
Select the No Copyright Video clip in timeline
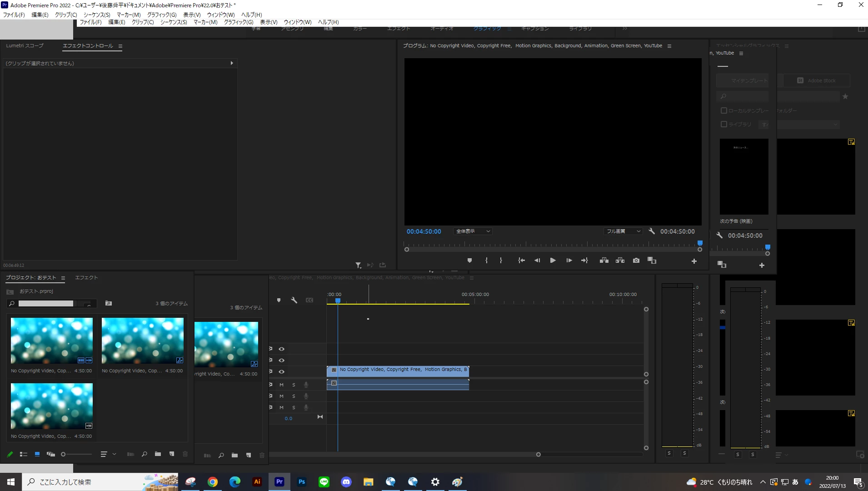pos(398,371)
